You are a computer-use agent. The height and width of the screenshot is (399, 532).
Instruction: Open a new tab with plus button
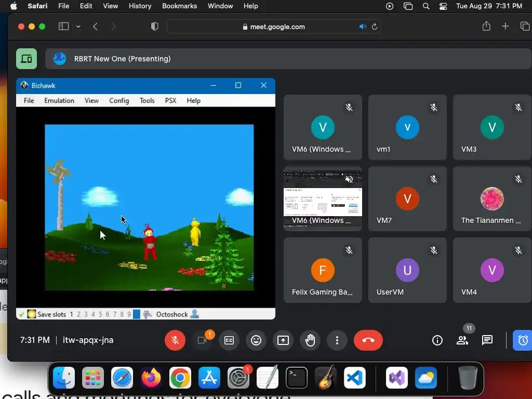coord(505,26)
